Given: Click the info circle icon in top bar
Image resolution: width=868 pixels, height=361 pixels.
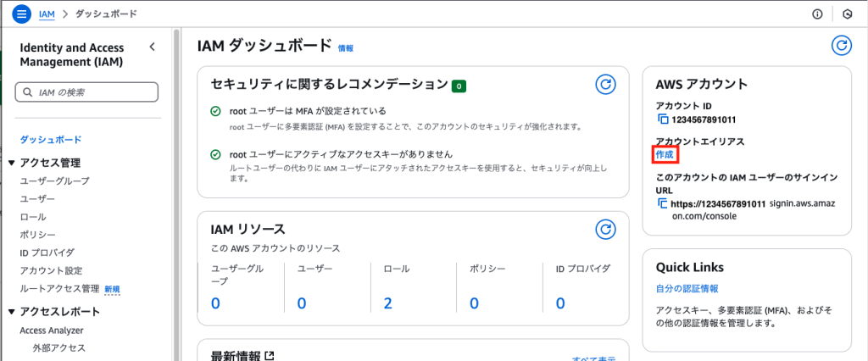Looking at the screenshot, I should tap(817, 14).
